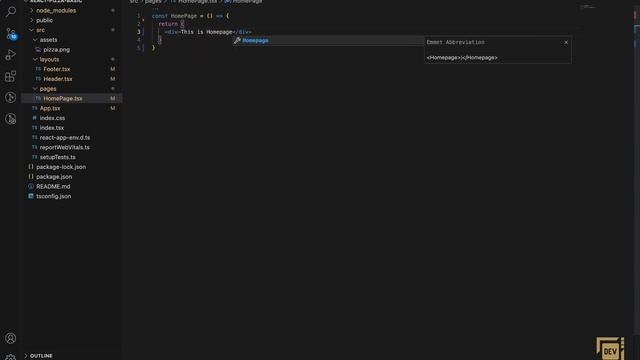Open the Source Control view
Viewport: 640px width, 360px height.
(11, 33)
